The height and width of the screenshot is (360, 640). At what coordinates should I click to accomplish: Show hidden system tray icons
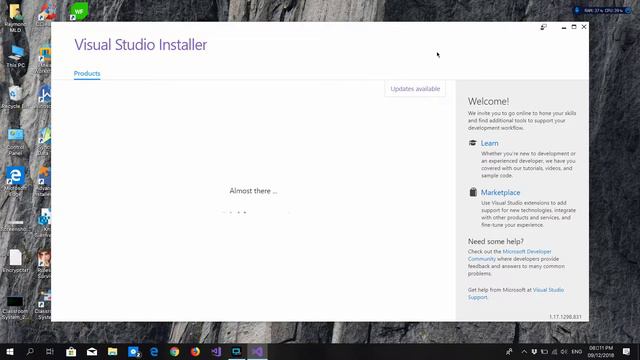(x=524, y=351)
